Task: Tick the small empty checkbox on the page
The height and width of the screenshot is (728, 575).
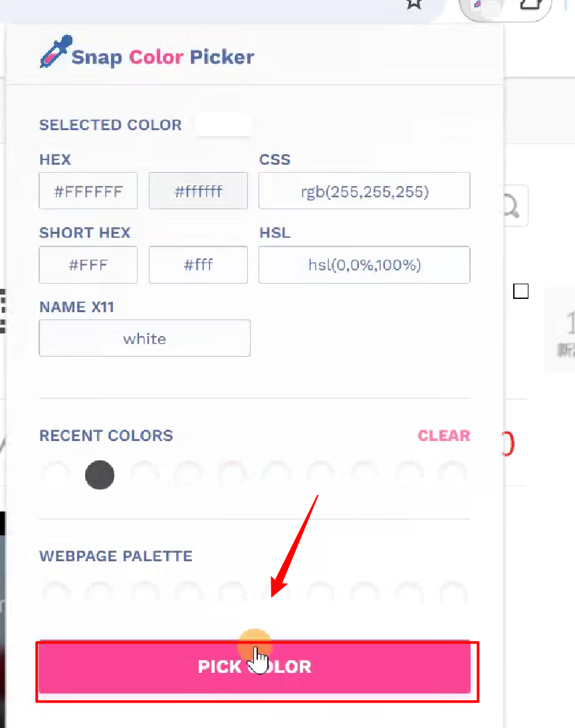Action: pos(521,291)
